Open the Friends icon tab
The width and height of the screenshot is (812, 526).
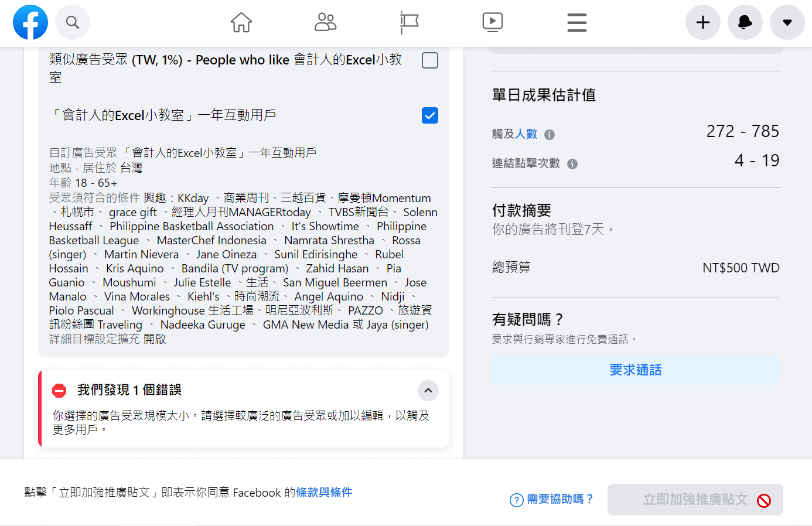pos(325,22)
